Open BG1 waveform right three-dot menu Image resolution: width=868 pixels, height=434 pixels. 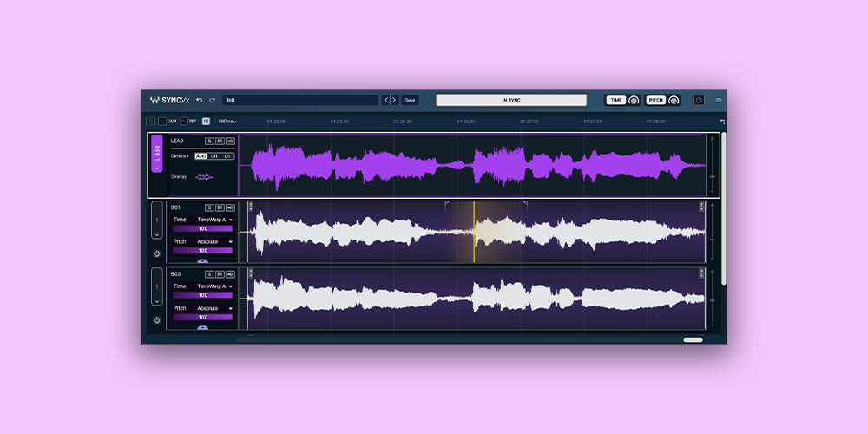click(701, 207)
